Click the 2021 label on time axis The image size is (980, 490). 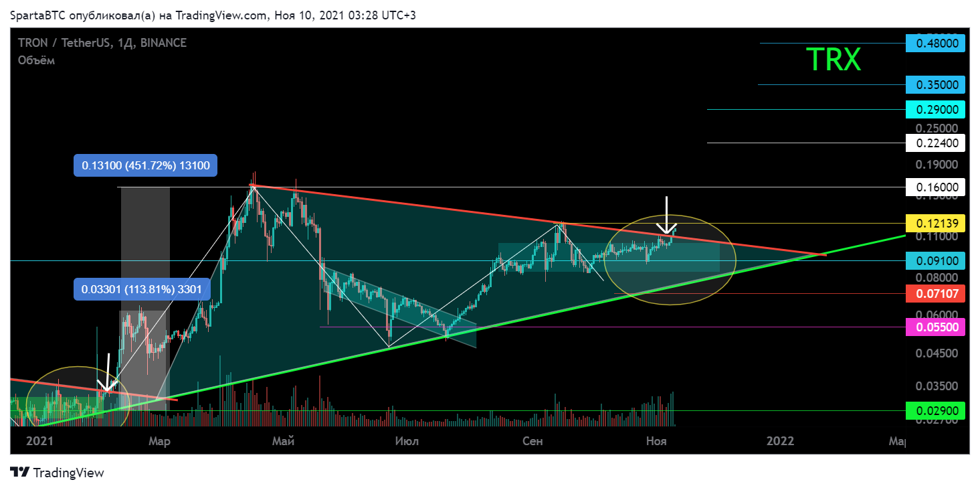click(x=39, y=440)
